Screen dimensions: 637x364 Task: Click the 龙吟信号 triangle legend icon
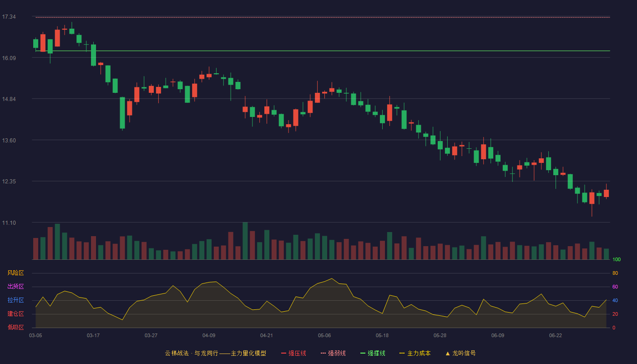[448, 353]
